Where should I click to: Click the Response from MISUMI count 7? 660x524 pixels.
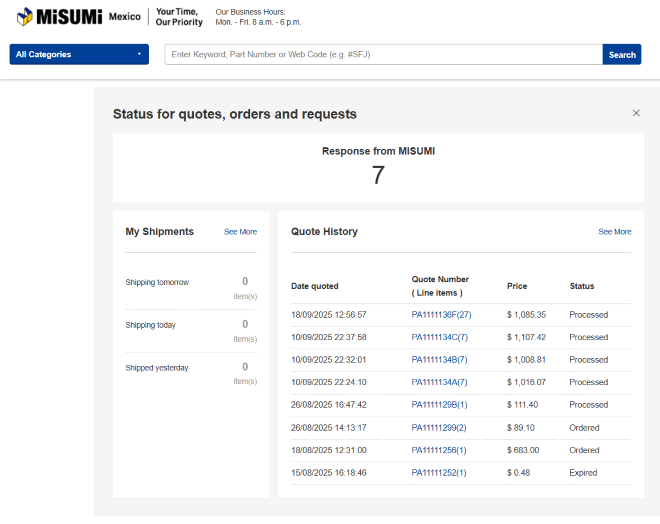378,176
